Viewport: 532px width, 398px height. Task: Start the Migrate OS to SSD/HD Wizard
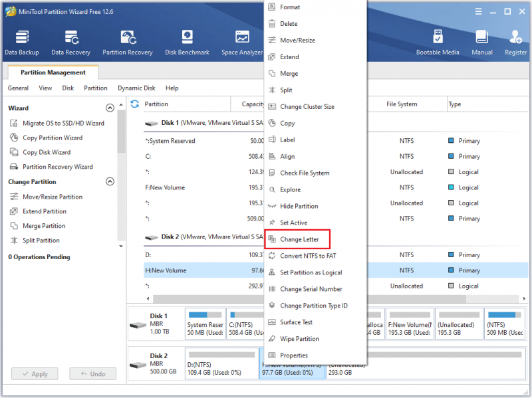(x=63, y=123)
